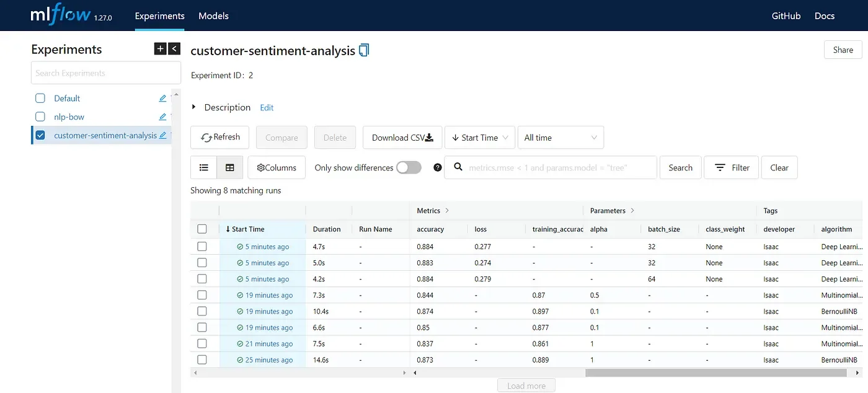Toggle Only show differences switch

pos(409,167)
